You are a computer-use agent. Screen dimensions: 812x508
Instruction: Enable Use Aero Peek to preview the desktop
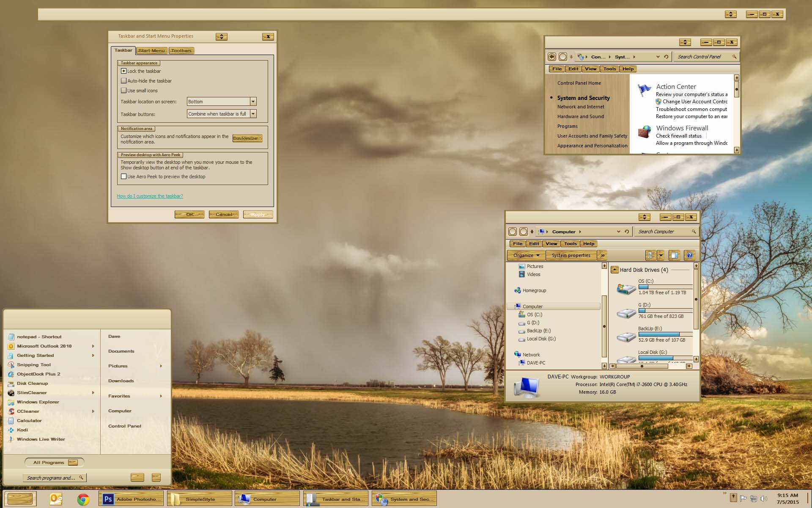(x=123, y=177)
